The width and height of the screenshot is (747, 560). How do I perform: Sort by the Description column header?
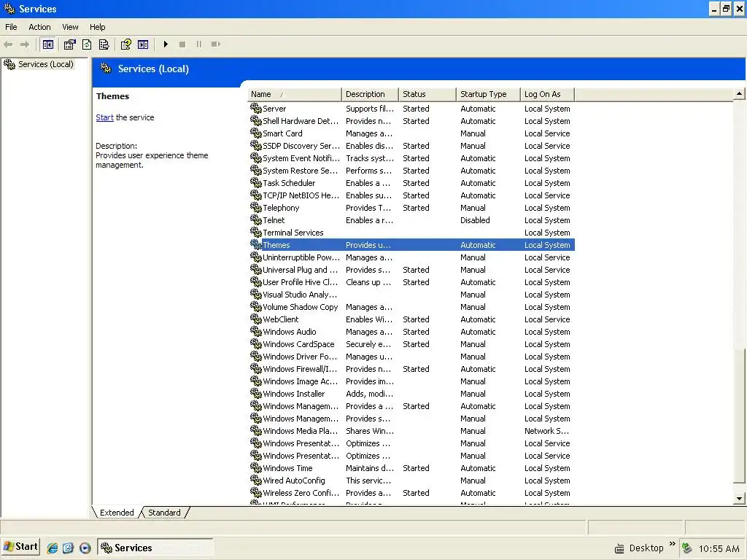[x=370, y=94]
